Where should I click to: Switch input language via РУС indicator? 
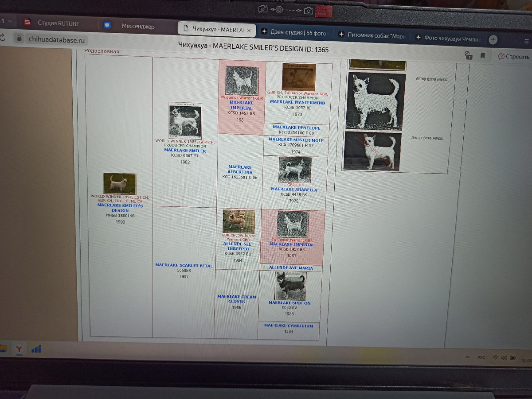[481, 357]
